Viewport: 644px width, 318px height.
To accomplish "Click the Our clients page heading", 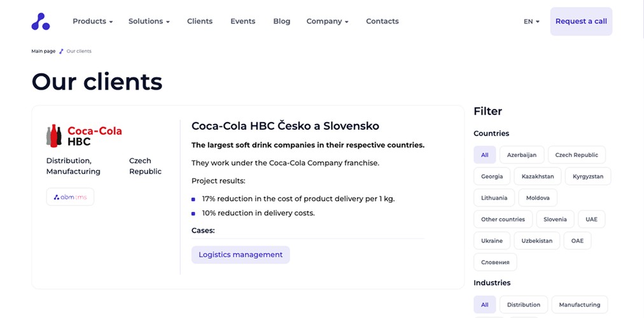I will (97, 81).
